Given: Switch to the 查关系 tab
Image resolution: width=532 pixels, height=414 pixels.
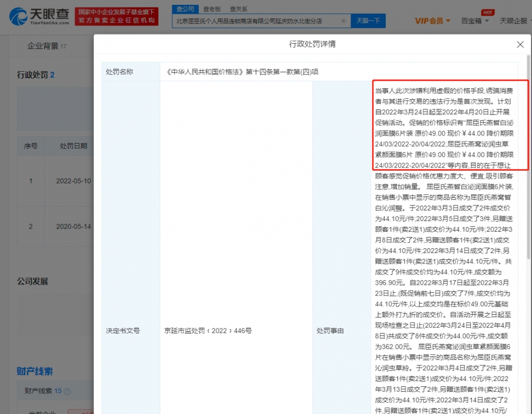Looking at the screenshot, I should tap(238, 9).
